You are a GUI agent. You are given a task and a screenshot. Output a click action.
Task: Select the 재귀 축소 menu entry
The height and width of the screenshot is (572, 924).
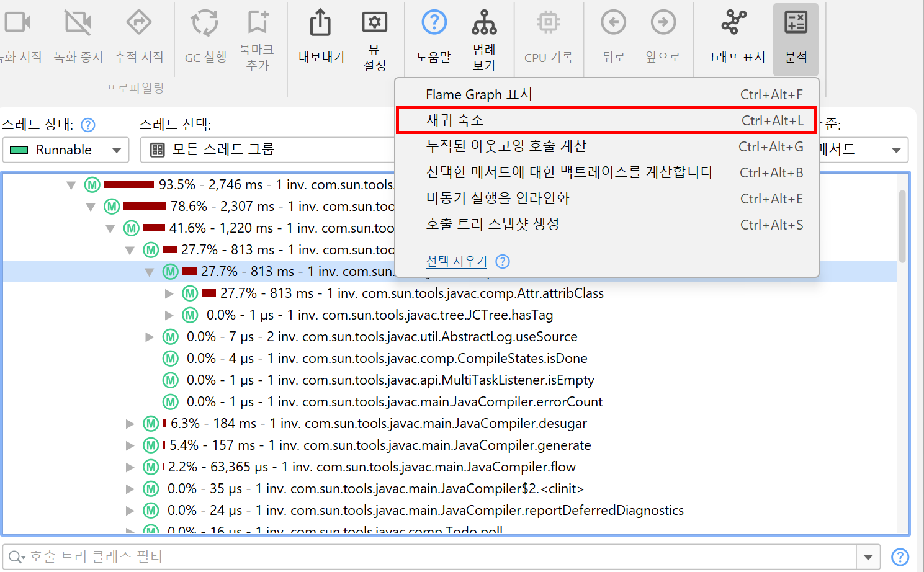coord(607,120)
